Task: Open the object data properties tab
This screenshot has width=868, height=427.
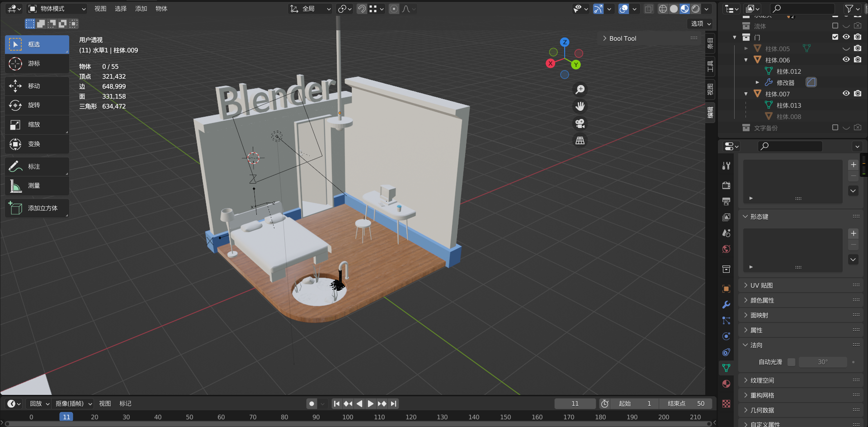Action: 726,368
